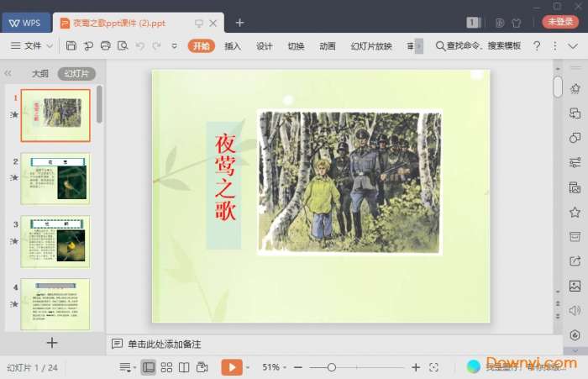Add new slide with plus button
The height and width of the screenshot is (379, 588).
52,343
